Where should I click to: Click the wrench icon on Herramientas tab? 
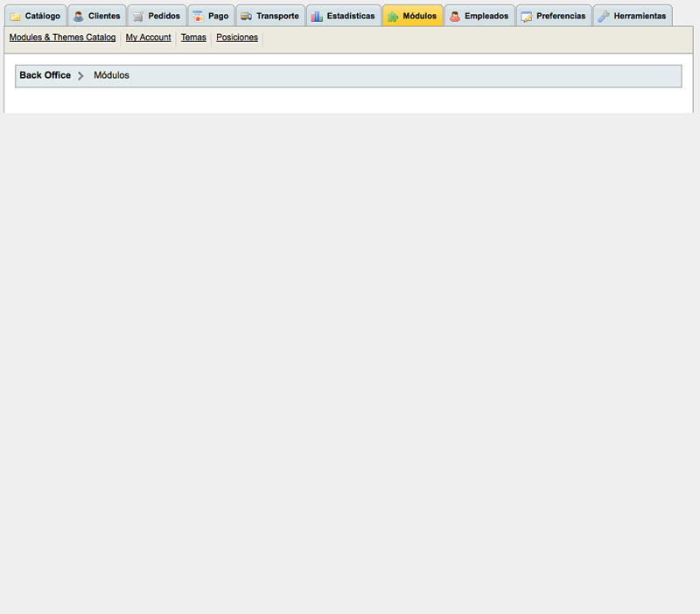point(604,17)
